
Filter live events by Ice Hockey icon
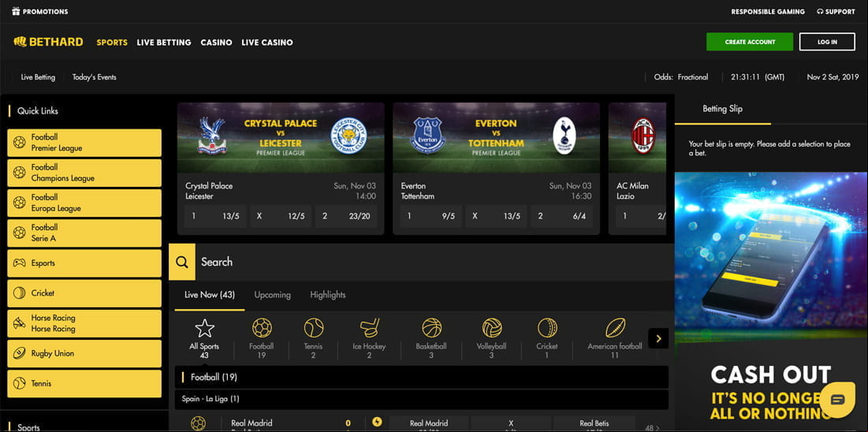pos(369,328)
